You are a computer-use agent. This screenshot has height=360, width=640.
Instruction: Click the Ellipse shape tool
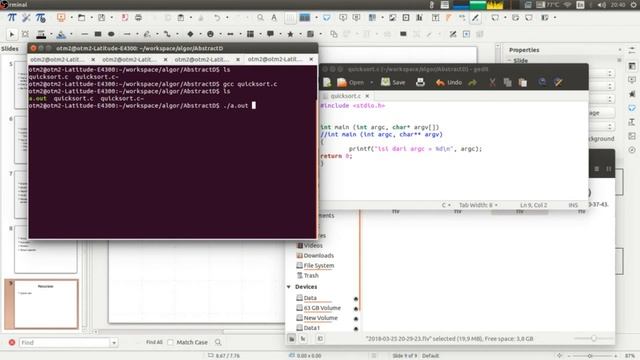[111, 34]
